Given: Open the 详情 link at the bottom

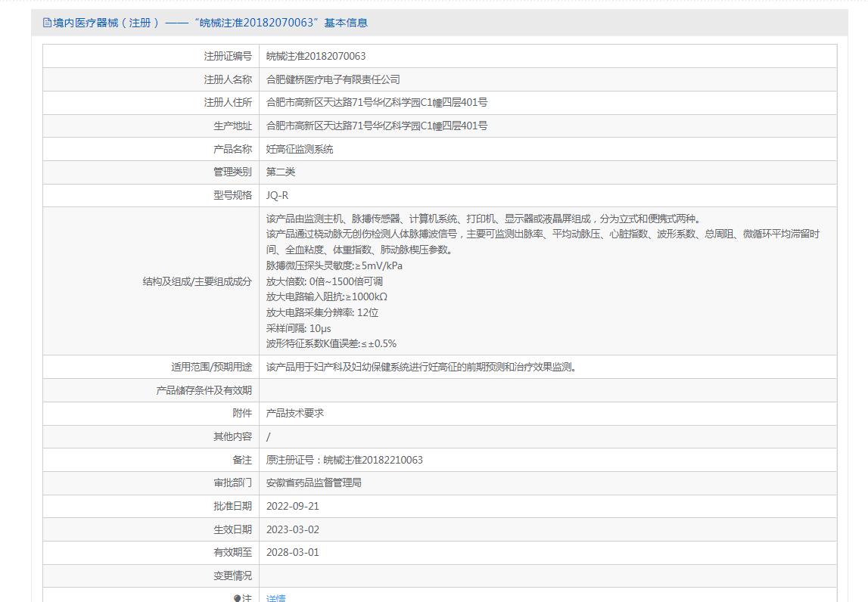Looking at the screenshot, I should tap(275, 598).
